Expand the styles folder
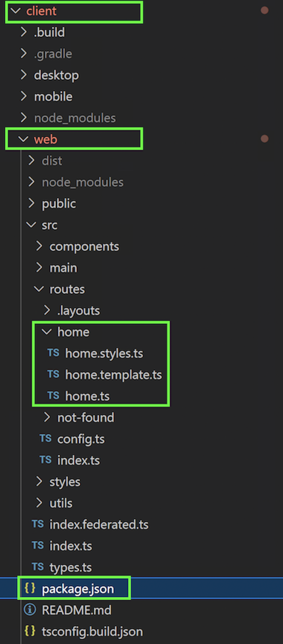283x644 pixels. click(39, 482)
